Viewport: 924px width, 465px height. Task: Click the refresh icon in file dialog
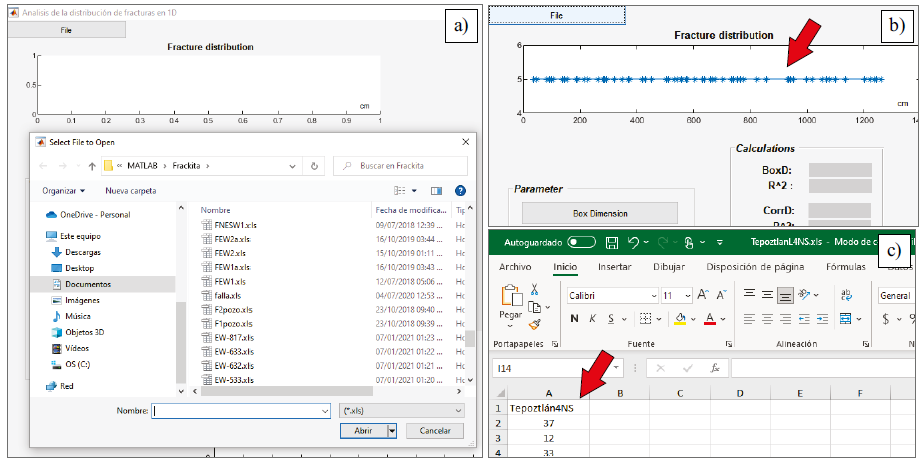click(x=315, y=165)
